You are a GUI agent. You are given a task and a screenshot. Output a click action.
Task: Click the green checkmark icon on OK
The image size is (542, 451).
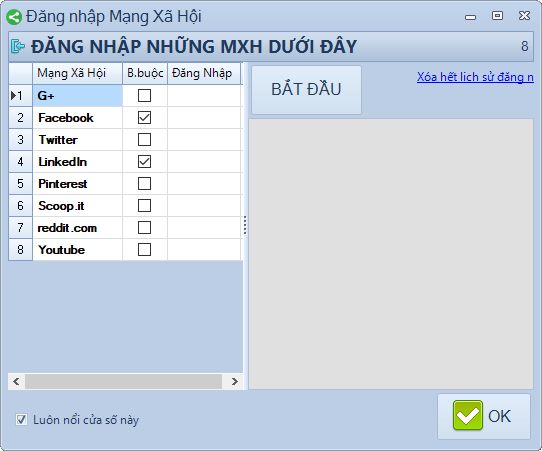[468, 415]
